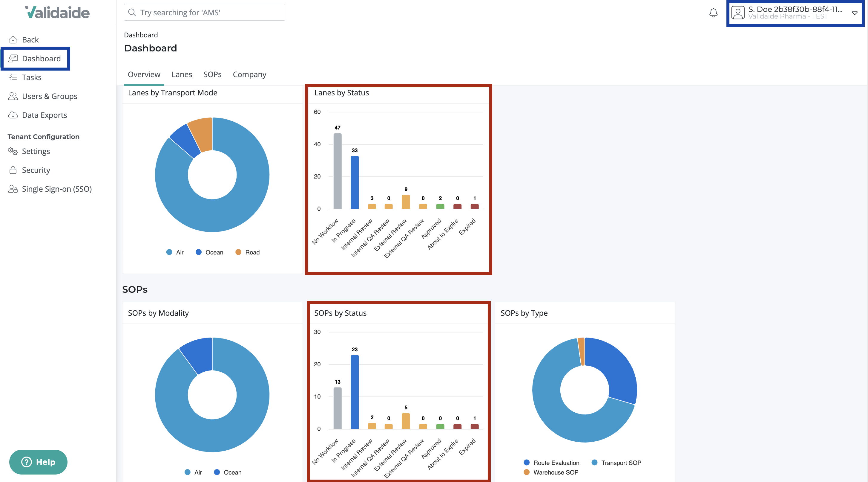868x482 pixels.
Task: Click the notification bell icon
Action: [x=713, y=13]
